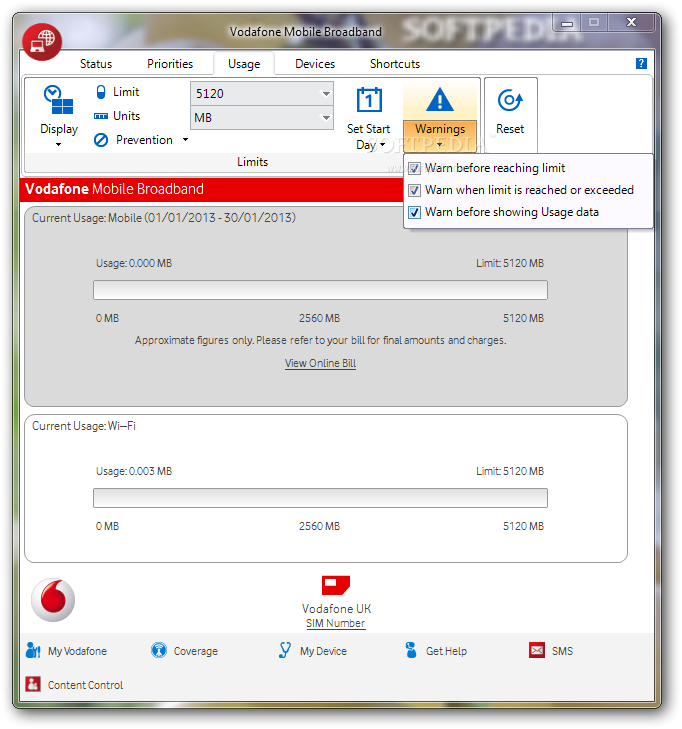Image resolution: width=682 pixels, height=729 pixels.
Task: Toggle Warn before showing Usage data checkbox
Action: (x=414, y=212)
